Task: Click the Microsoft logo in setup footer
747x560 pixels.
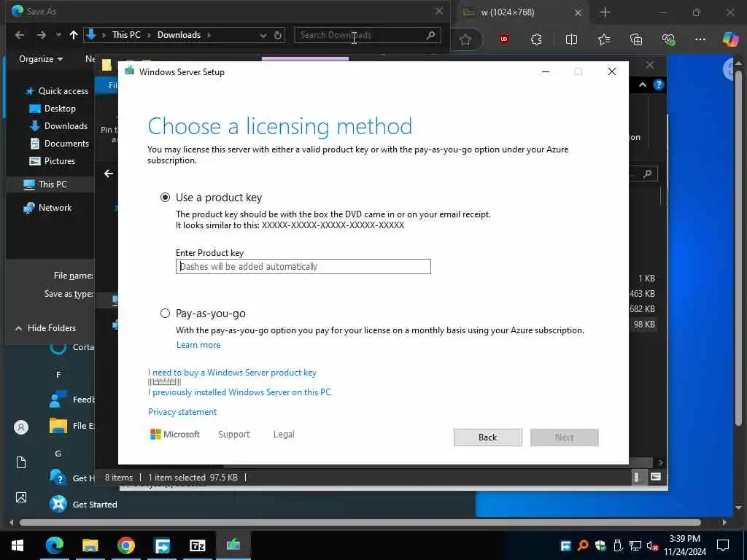Action: (175, 435)
